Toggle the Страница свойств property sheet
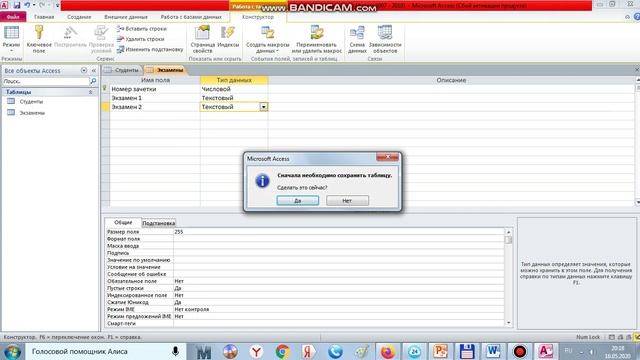The image size is (640, 360). (x=202, y=40)
